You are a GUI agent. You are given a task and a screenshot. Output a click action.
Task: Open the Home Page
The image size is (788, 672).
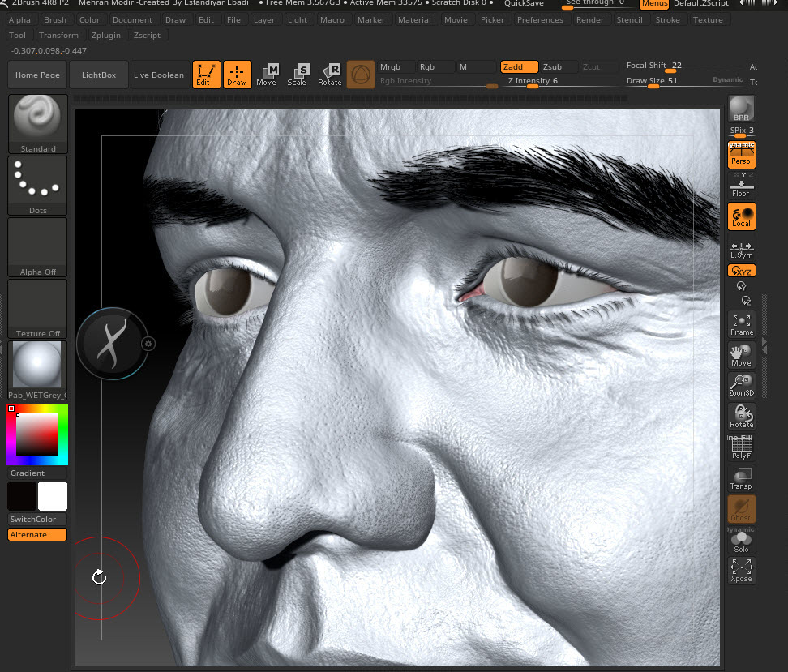click(37, 75)
